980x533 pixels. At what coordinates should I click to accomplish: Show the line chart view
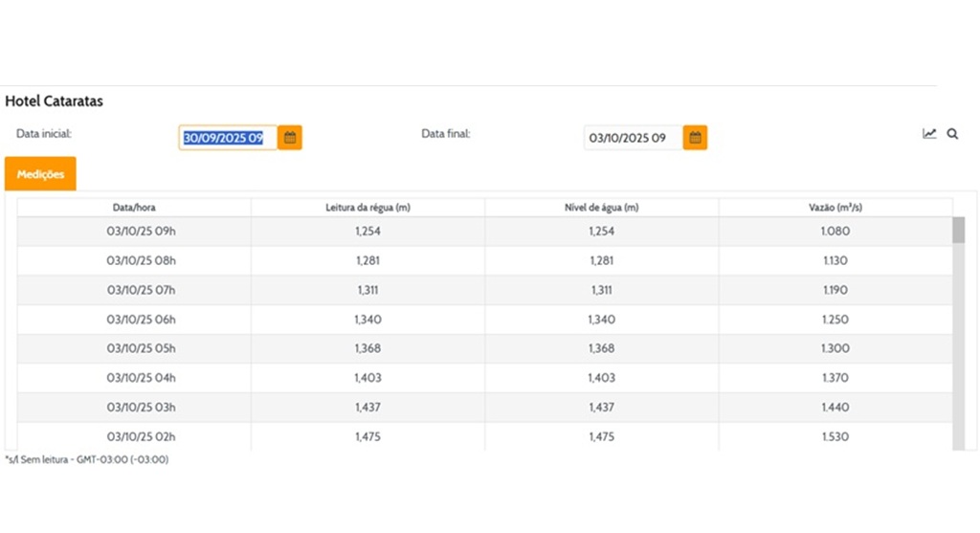pyautogui.click(x=929, y=134)
